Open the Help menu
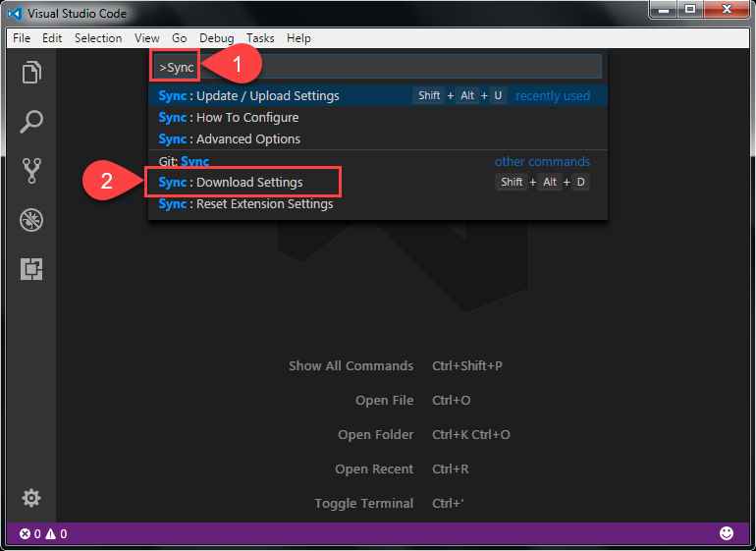 pos(298,38)
